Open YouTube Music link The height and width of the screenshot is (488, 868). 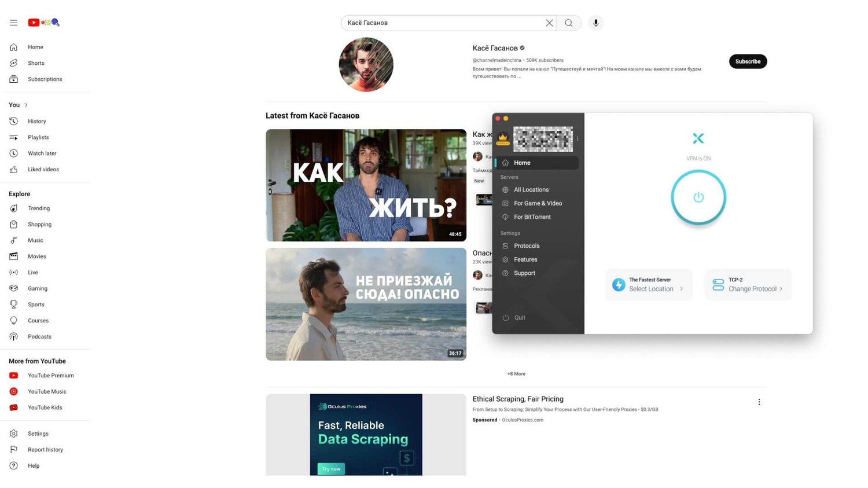point(47,391)
